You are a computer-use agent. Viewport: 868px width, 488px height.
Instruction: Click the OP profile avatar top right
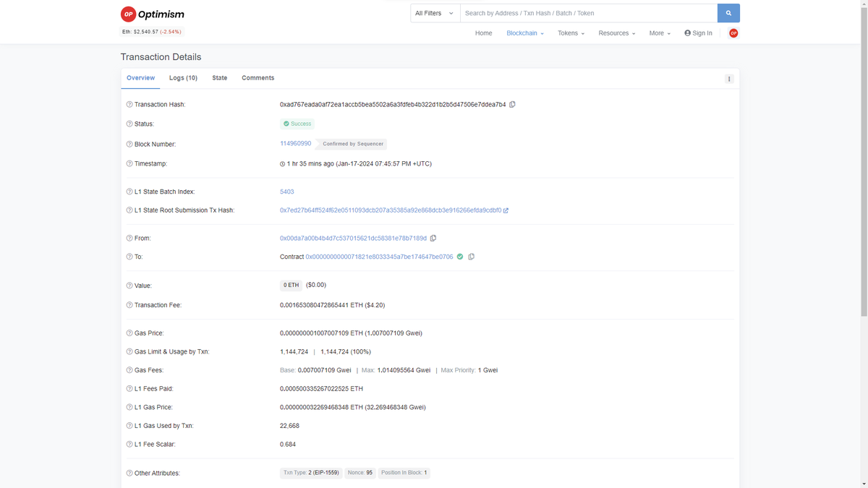pyautogui.click(x=733, y=33)
